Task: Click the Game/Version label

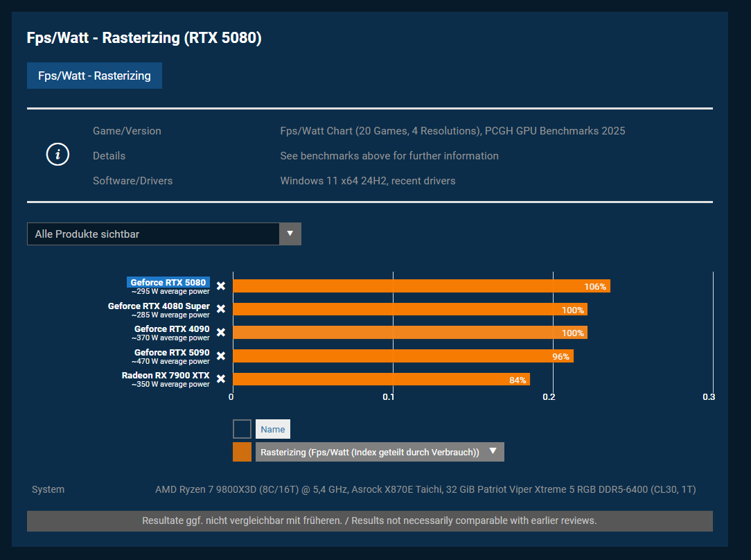Action: [127, 131]
